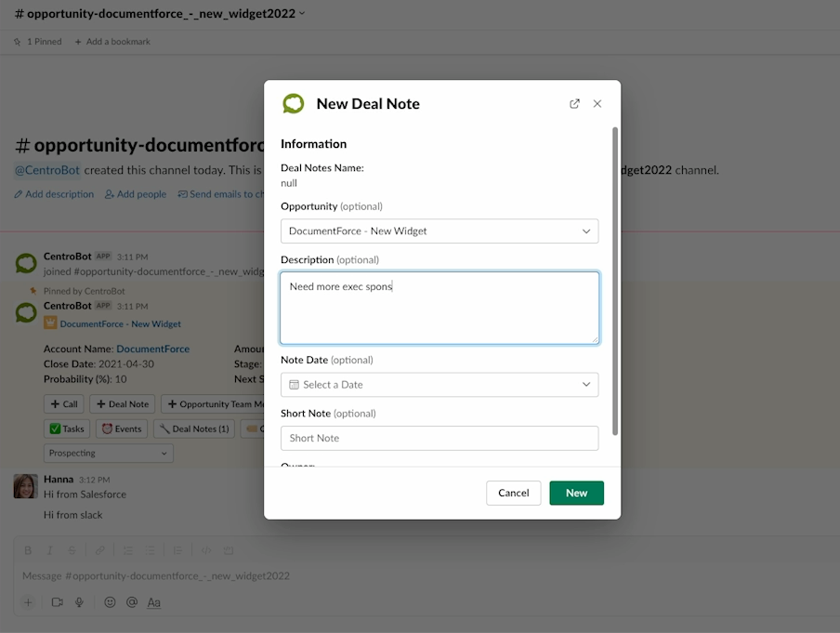Click Send emails to channel link
This screenshot has width=840, height=633.
pos(221,194)
